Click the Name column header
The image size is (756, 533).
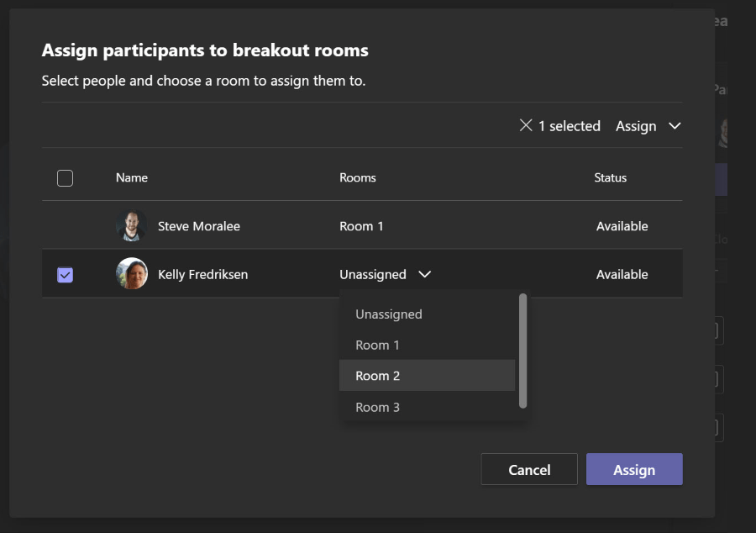pyautogui.click(x=132, y=177)
